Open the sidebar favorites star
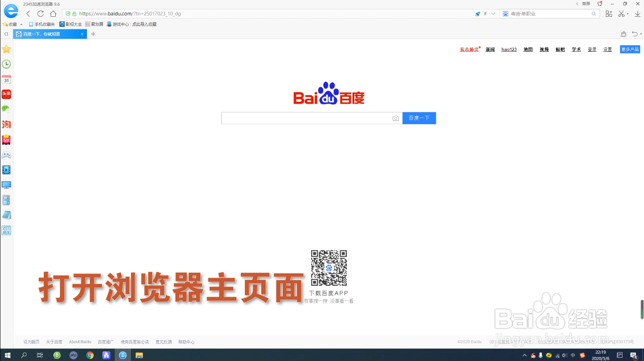 coord(7,49)
